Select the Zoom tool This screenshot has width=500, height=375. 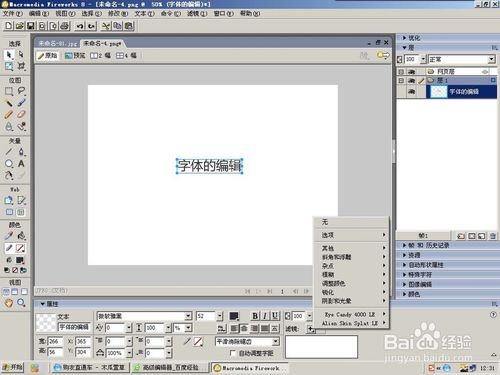[x=21, y=303]
